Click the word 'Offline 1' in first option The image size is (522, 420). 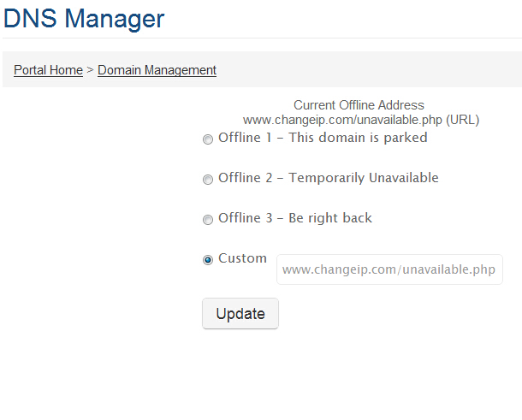point(245,138)
